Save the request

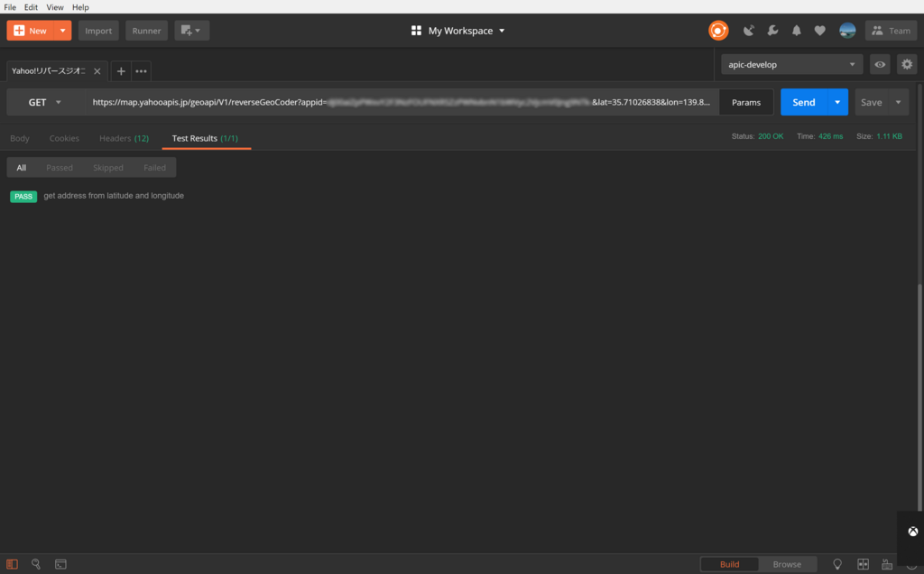871,102
